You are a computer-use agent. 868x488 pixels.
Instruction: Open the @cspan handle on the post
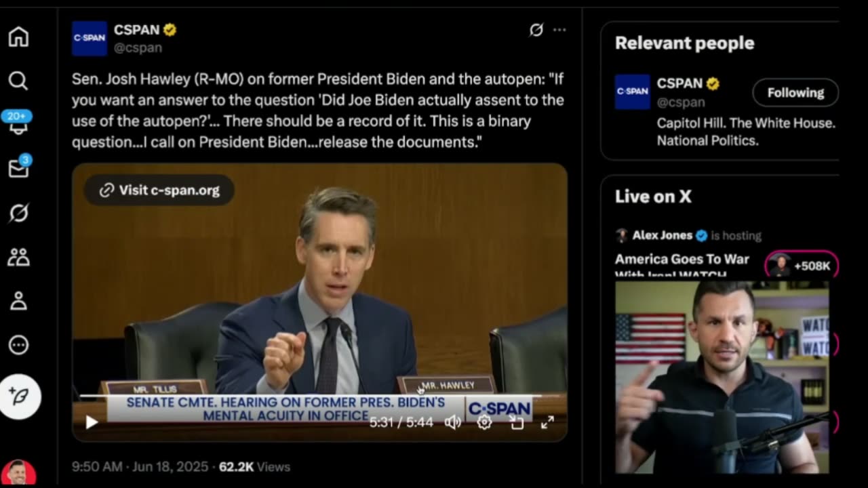tap(138, 47)
